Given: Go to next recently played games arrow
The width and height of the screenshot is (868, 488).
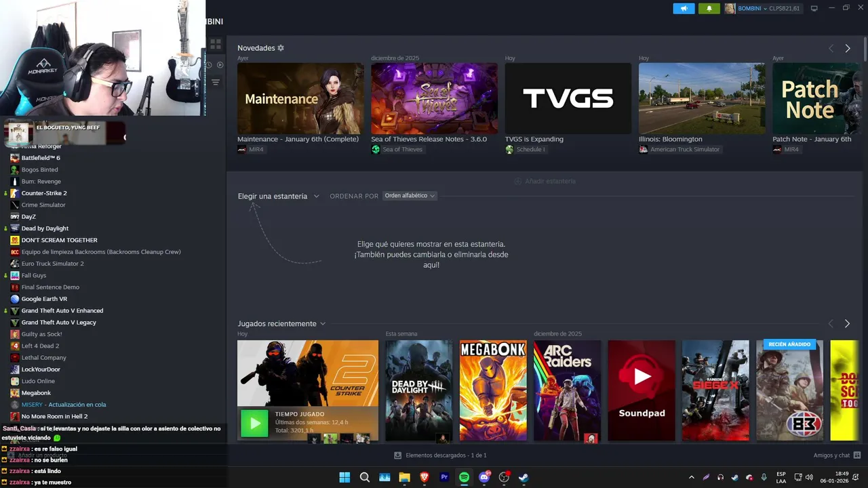Looking at the screenshot, I should [847, 324].
